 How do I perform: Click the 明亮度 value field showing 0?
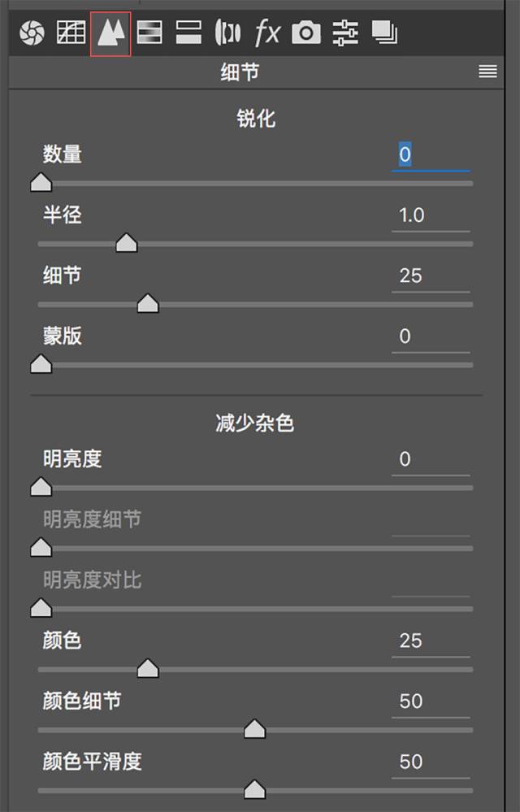(431, 459)
